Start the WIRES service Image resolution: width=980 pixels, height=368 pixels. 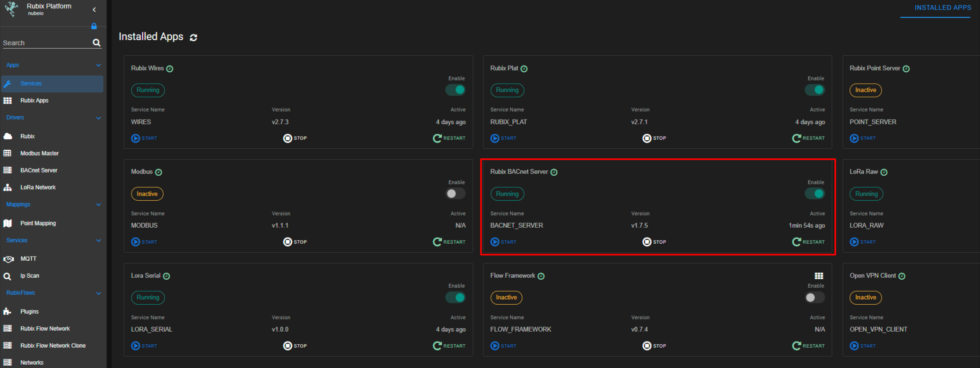(144, 138)
